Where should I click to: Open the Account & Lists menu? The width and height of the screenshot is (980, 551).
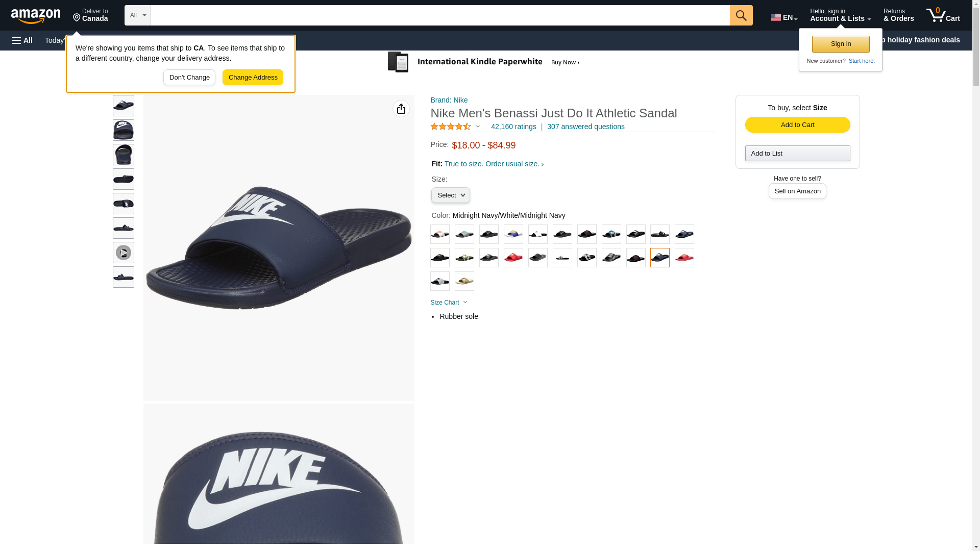[x=840, y=15]
